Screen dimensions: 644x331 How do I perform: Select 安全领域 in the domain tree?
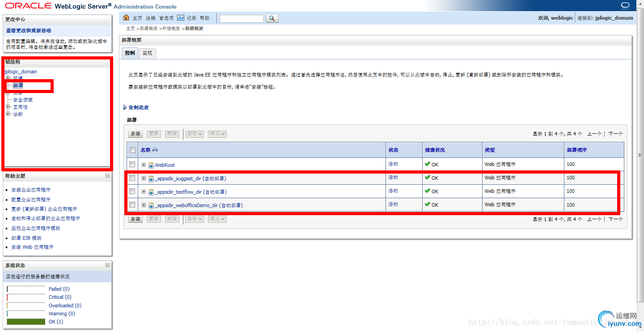tap(23, 100)
